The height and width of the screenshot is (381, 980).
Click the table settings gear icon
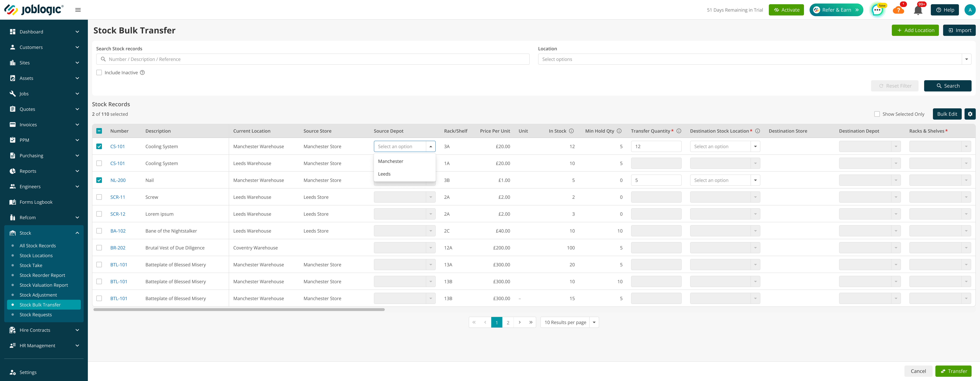coord(970,114)
